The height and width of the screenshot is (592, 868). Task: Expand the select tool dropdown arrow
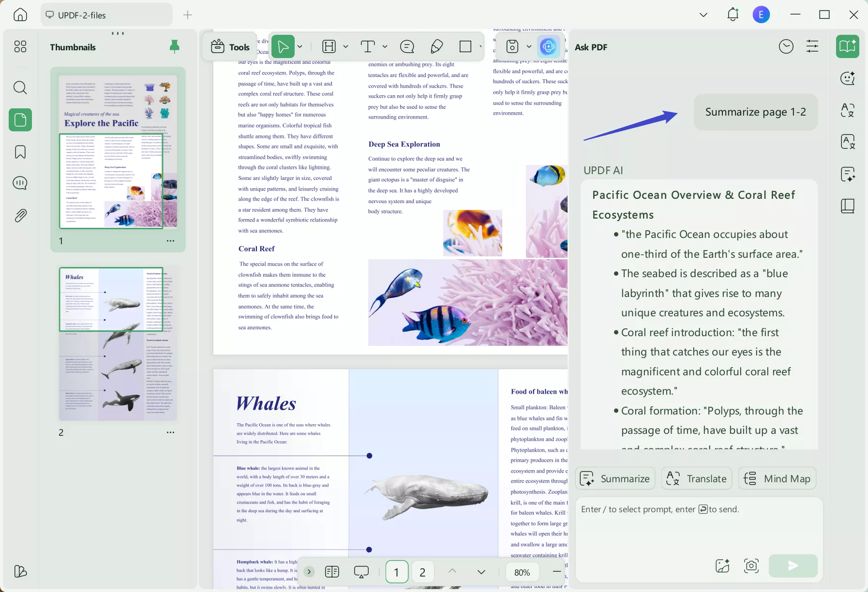point(300,46)
